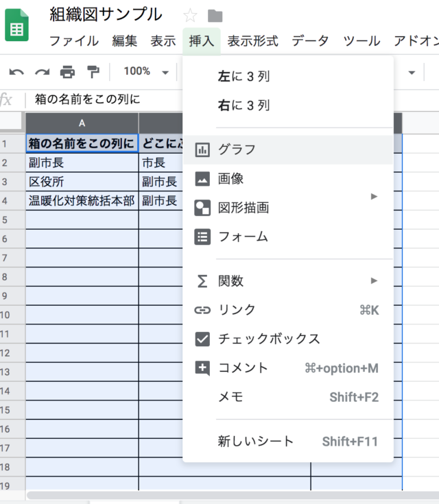Select row 18 header

(12, 467)
